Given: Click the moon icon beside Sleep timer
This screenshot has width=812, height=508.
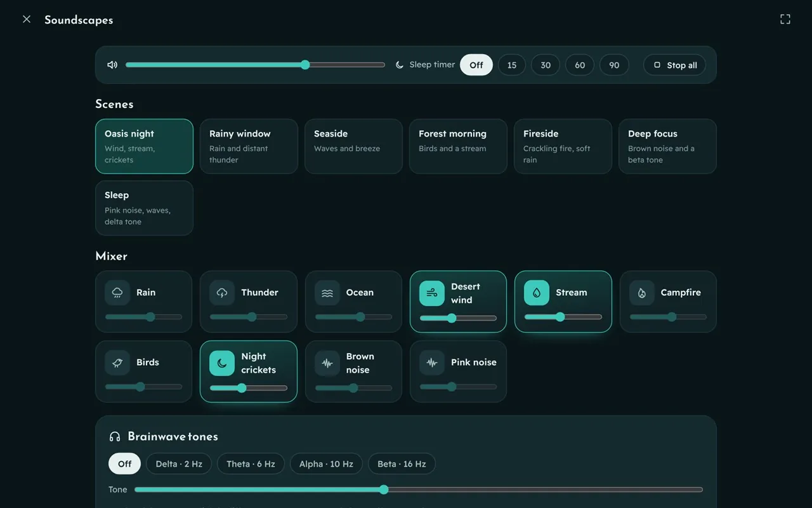Looking at the screenshot, I should (x=400, y=65).
